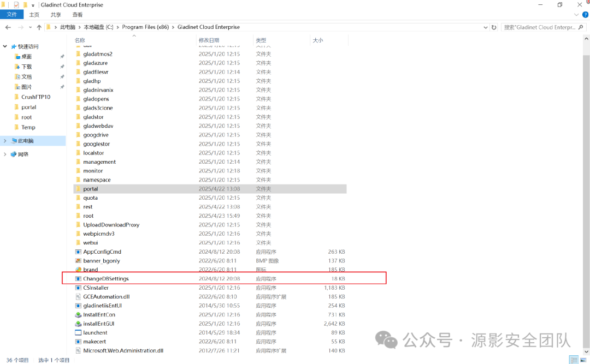Sort by 类型 column header
This screenshot has width=590, height=364.
[261, 40]
